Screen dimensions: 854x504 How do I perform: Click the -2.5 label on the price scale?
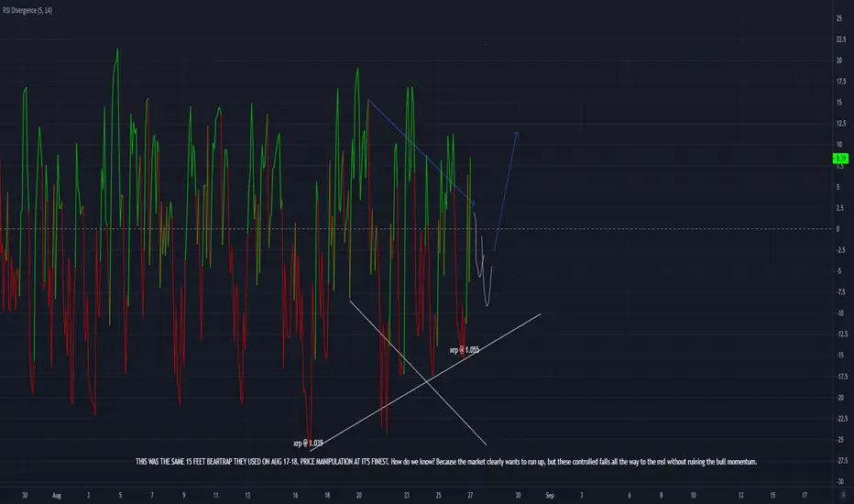tap(840, 250)
